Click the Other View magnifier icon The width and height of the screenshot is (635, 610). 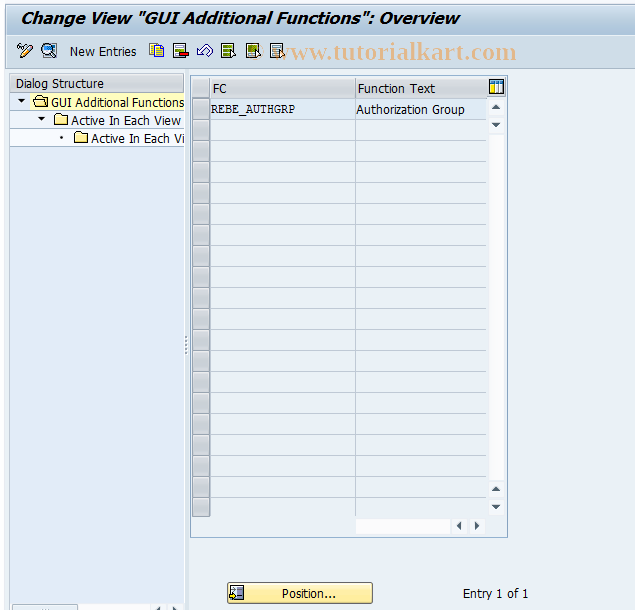pos(49,51)
